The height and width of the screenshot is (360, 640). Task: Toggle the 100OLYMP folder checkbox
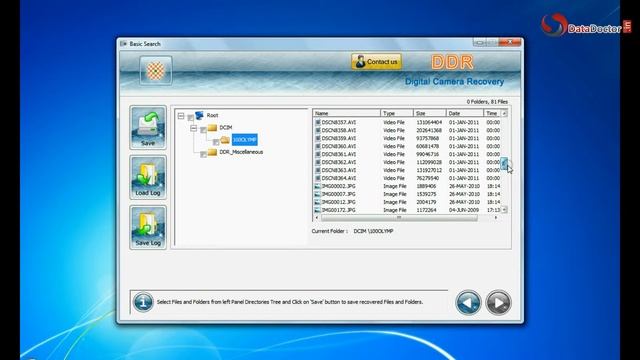[x=216, y=142]
